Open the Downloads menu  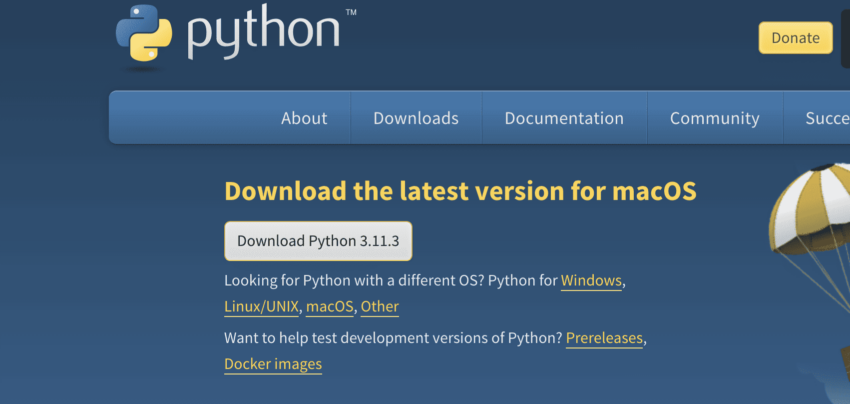tap(416, 118)
